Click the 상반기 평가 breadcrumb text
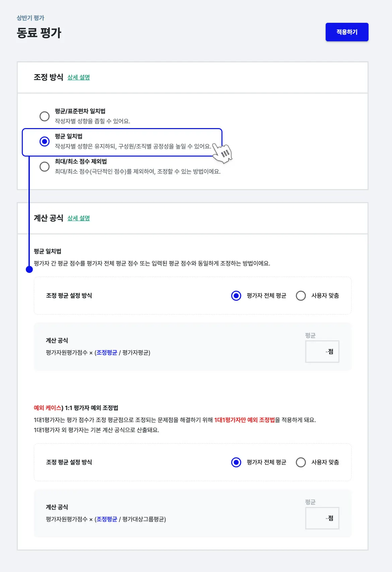The height and width of the screenshot is (572, 392). (x=30, y=18)
